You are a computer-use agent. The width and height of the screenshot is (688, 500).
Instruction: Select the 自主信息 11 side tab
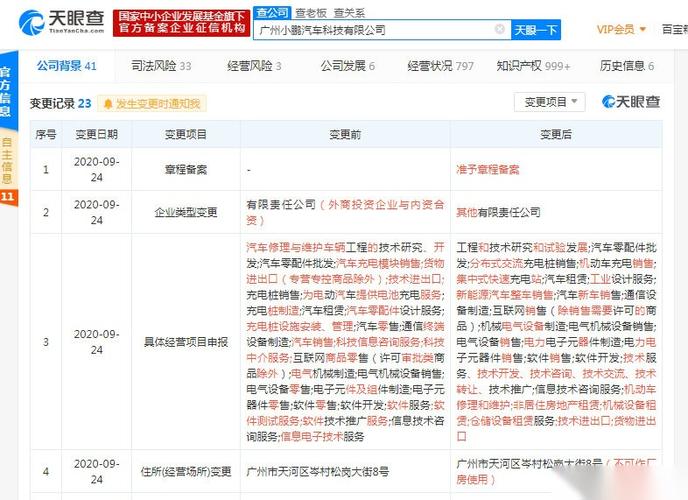pos(8,169)
